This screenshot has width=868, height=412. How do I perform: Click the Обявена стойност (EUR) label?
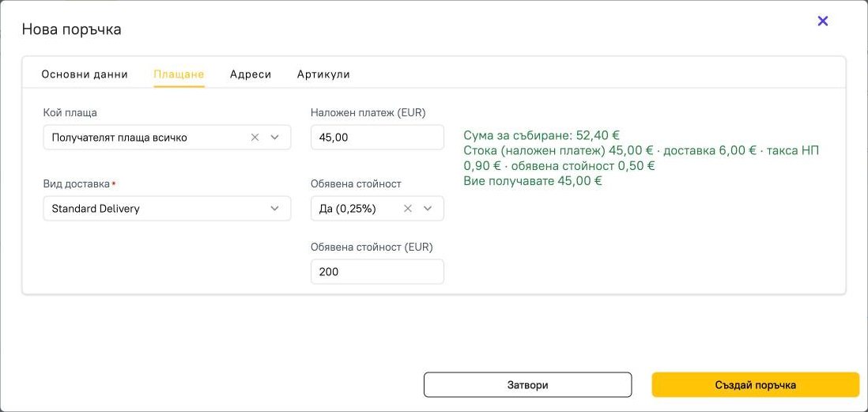click(372, 247)
